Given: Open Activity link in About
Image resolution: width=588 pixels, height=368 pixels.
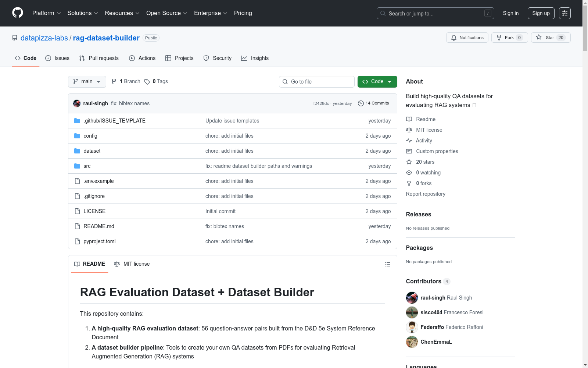Looking at the screenshot, I should click(x=419, y=141).
